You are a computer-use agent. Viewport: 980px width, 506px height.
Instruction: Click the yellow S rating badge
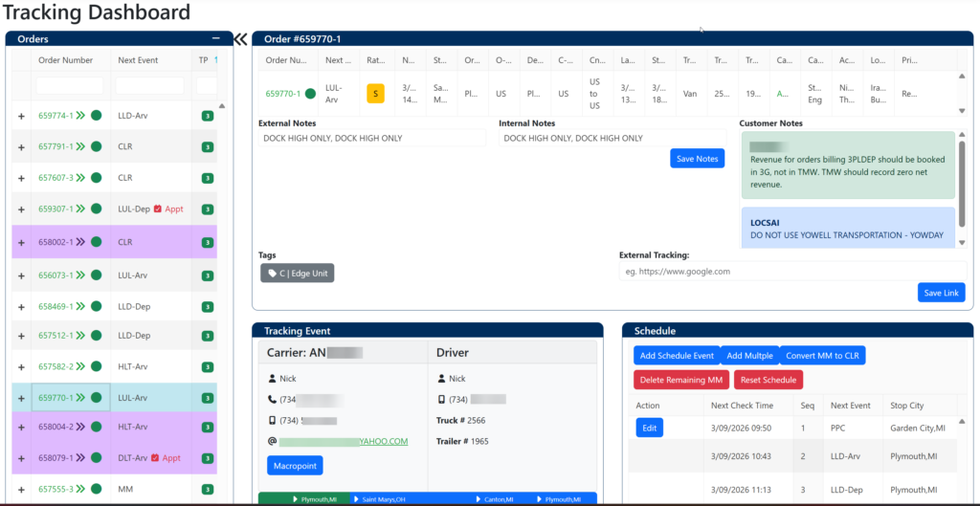[375, 94]
